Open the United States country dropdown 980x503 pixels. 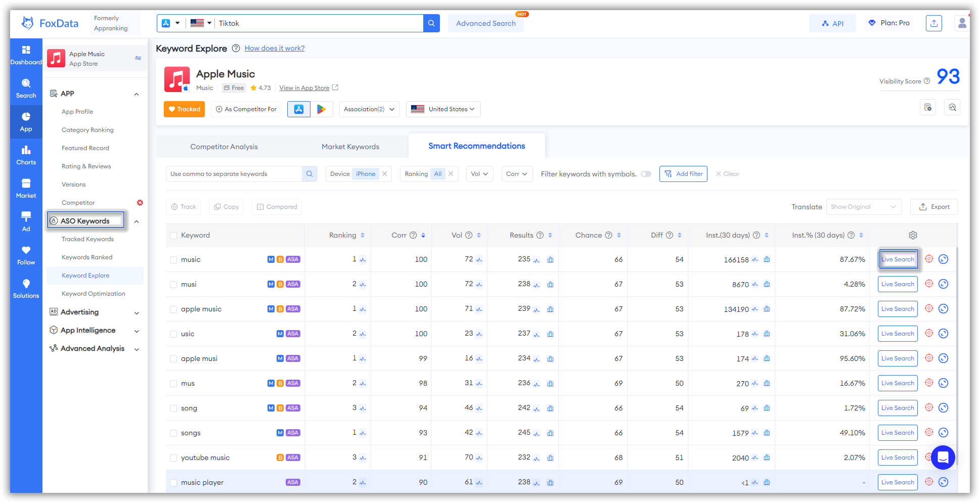coord(443,109)
